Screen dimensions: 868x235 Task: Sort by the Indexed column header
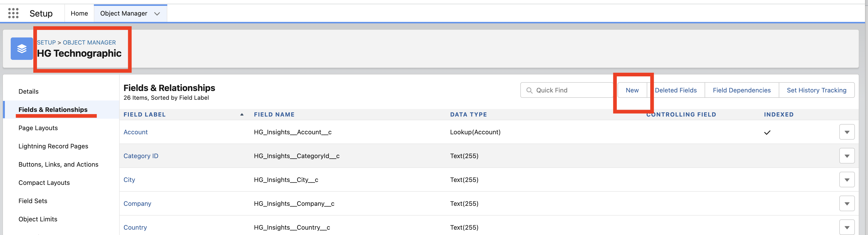[779, 115]
